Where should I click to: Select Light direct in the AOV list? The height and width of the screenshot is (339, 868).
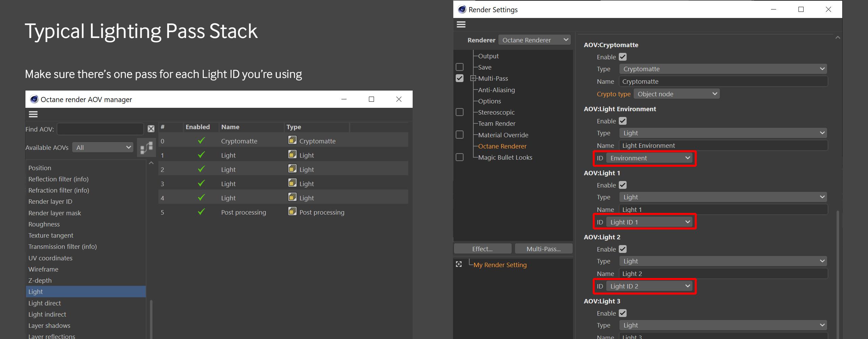(45, 303)
